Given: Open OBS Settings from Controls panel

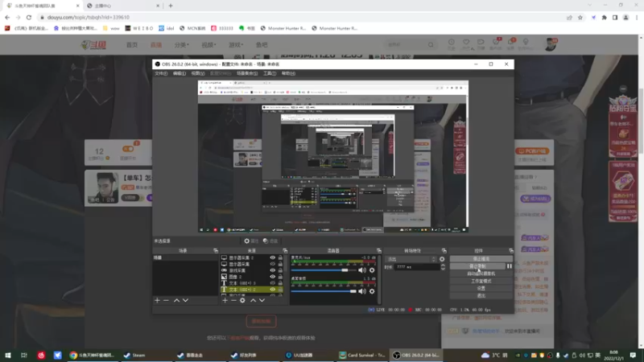Looking at the screenshot, I should pyautogui.click(x=481, y=288).
